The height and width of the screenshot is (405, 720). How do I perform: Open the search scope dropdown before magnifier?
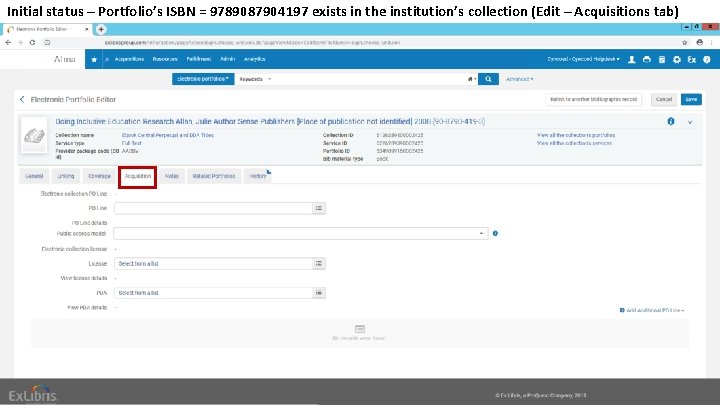tap(472, 79)
